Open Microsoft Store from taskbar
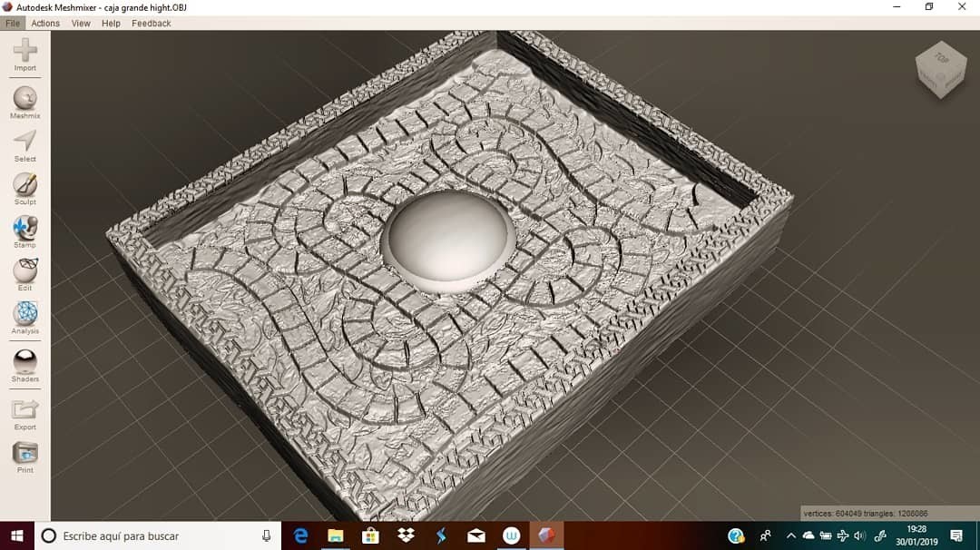Screen dimensions: 980x550 click(x=370, y=535)
